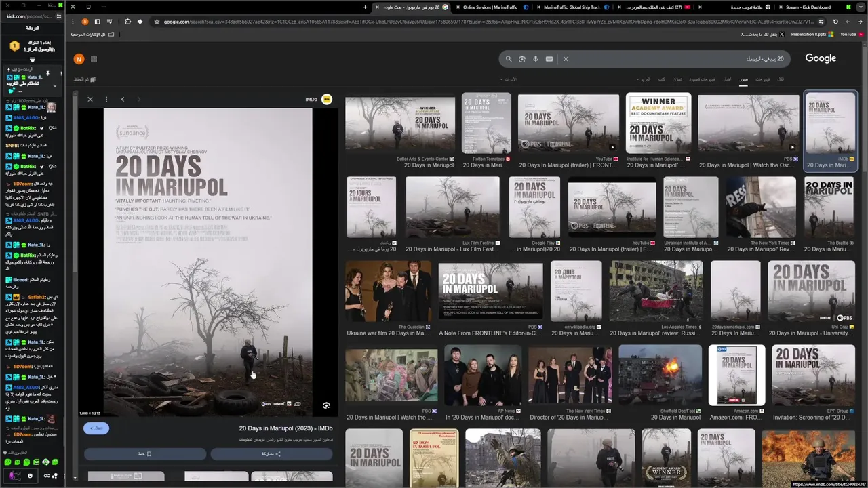Open the Sheffield DocFest explosion image result
Screen dimensions: 868x488
point(660,375)
